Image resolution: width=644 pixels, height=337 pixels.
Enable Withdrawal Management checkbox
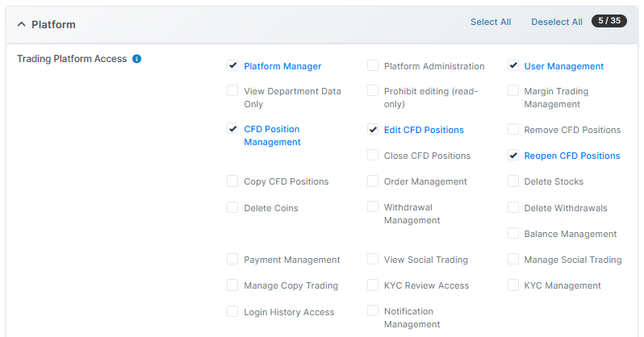click(x=373, y=207)
